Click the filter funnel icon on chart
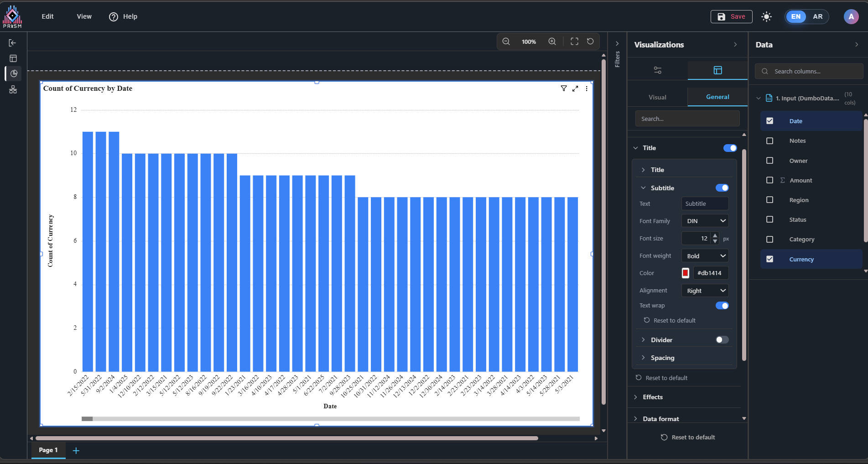 click(564, 89)
